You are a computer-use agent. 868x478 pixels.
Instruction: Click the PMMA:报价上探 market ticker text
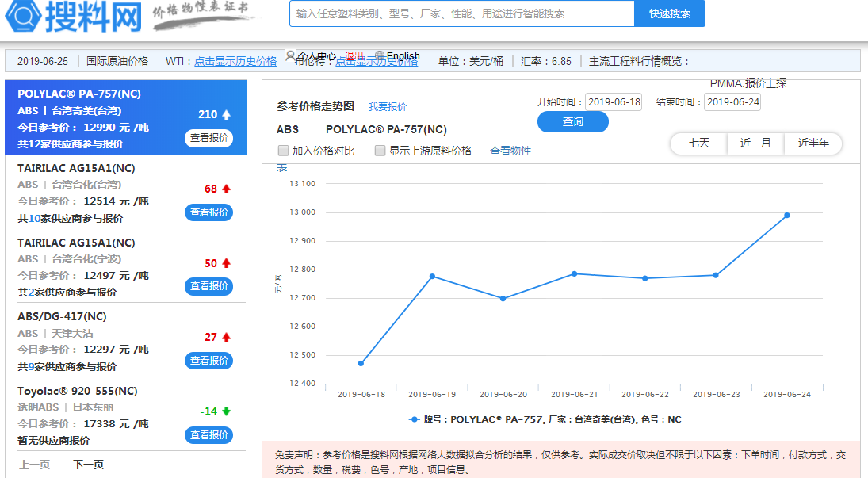[748, 84]
